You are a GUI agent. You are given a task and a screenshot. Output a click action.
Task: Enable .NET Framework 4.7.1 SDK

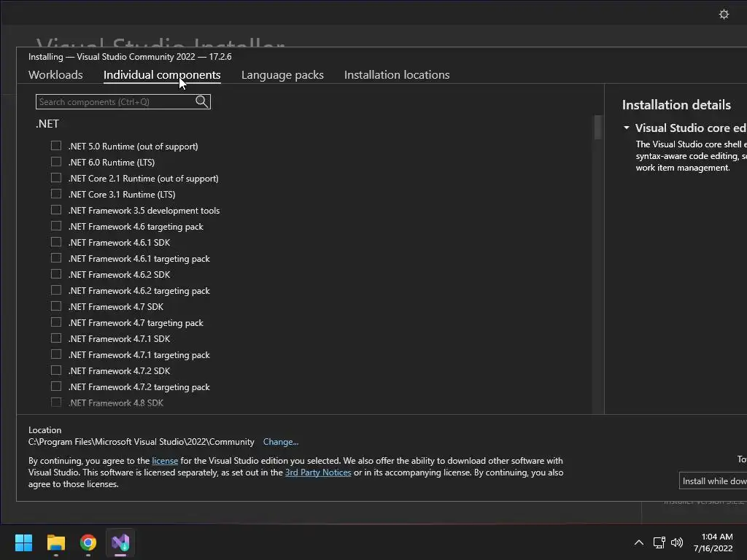(56, 338)
